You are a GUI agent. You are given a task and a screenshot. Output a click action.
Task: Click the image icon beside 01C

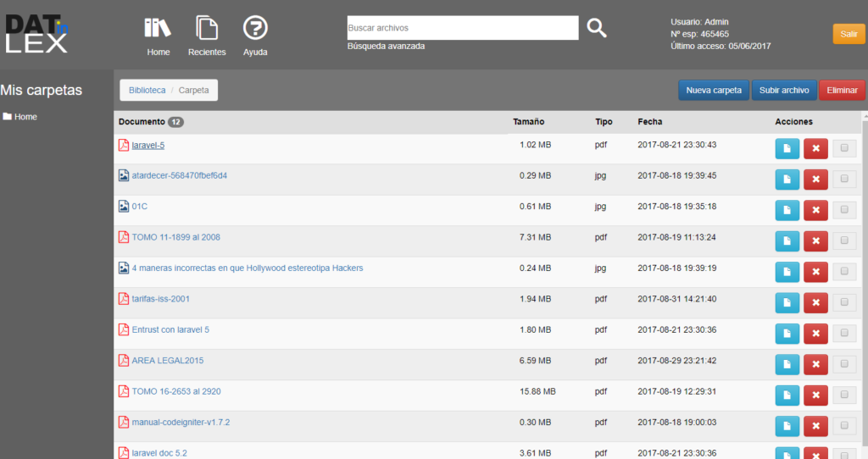(124, 207)
